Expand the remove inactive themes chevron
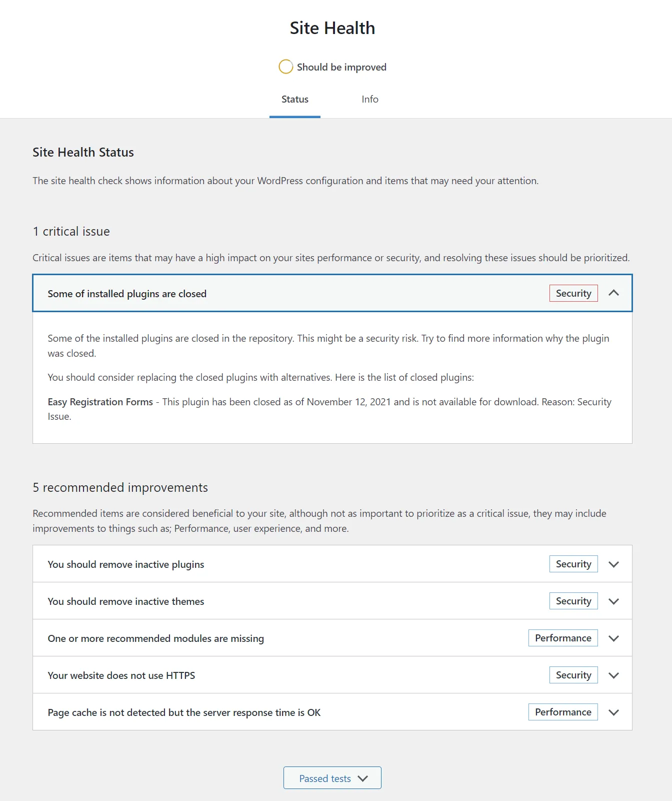This screenshot has width=672, height=801. click(613, 601)
